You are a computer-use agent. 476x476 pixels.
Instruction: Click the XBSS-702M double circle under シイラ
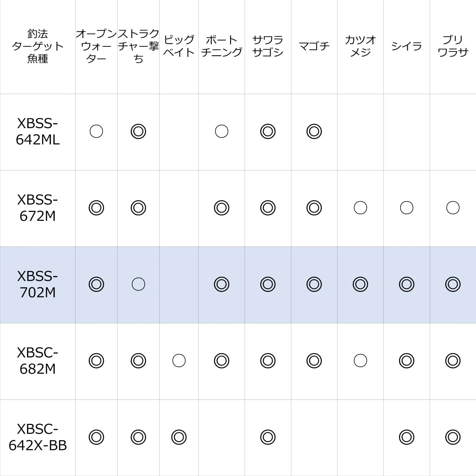click(x=407, y=284)
